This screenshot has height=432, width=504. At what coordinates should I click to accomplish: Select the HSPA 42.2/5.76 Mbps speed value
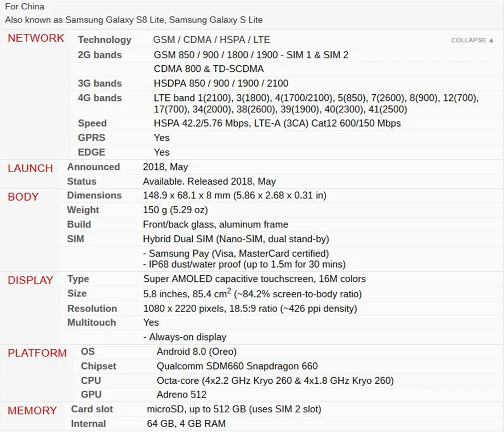(277, 123)
